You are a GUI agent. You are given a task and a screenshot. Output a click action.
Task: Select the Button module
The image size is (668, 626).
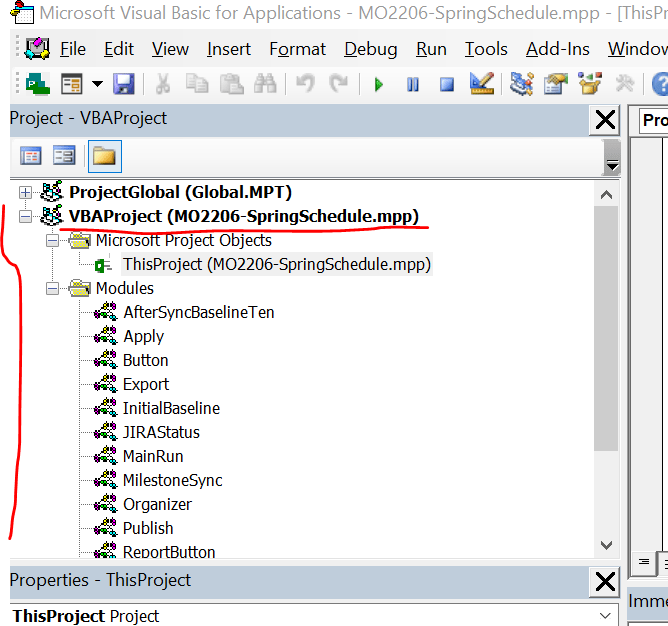click(x=146, y=361)
